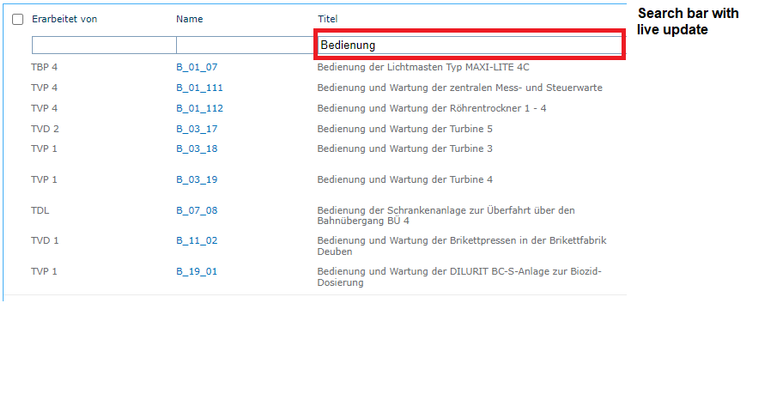This screenshot has width=759, height=400.
Task: Select title about Röhrentrockner 1 - 4
Action: tap(432, 108)
